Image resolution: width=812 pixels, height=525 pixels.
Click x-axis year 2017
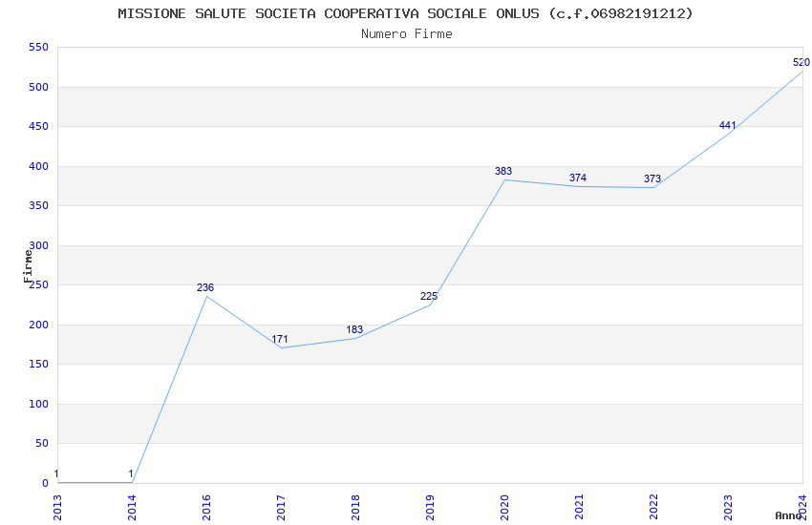281,508
